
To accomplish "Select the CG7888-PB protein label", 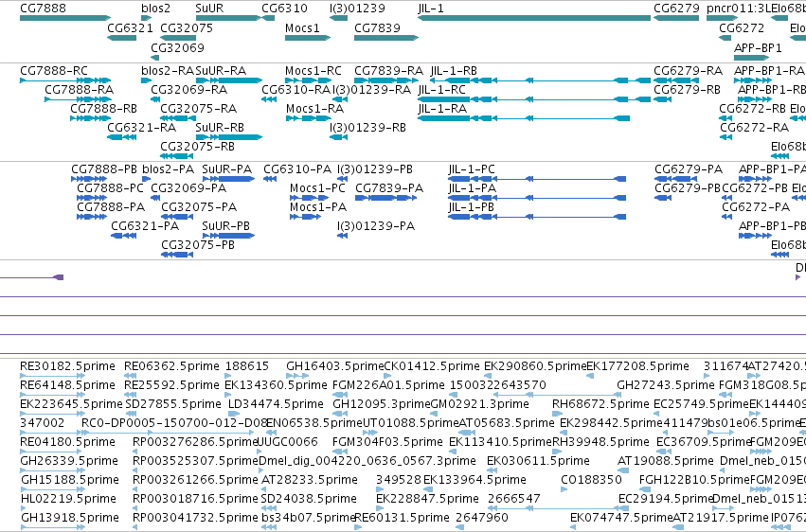I will coord(104,168).
